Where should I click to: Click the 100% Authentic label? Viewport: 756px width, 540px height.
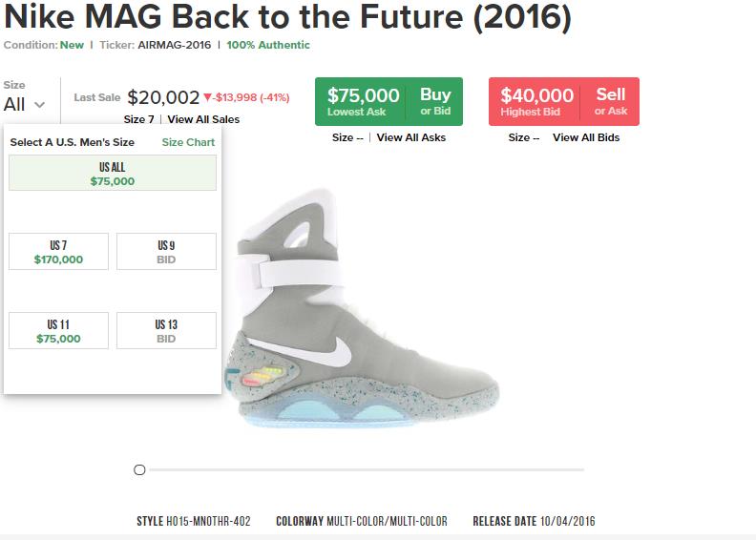(x=268, y=45)
